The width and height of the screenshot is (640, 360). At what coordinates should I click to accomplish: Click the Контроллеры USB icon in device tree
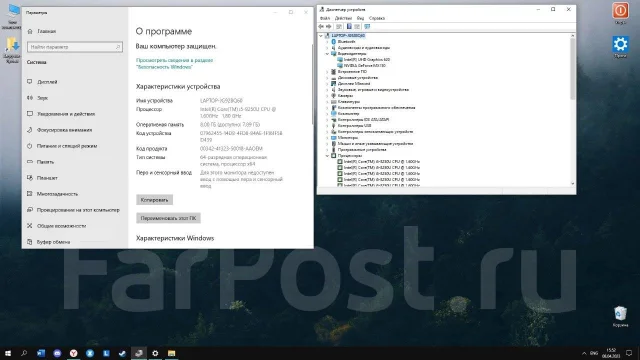click(x=333, y=126)
